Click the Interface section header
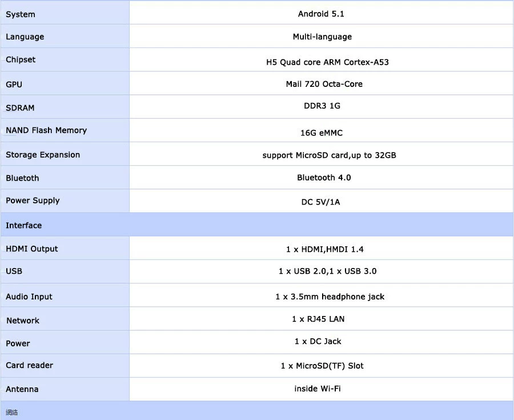 click(x=257, y=225)
